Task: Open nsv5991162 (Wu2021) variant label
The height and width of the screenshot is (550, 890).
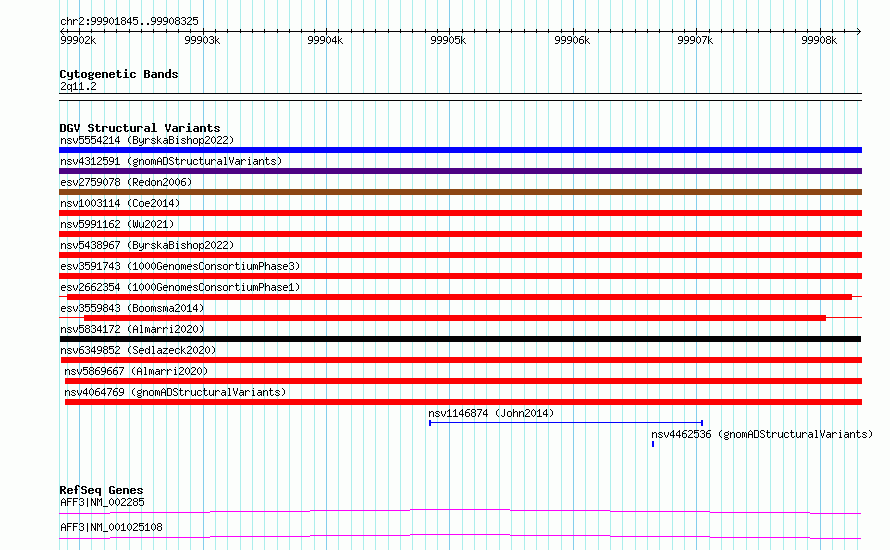Action: [x=117, y=224]
